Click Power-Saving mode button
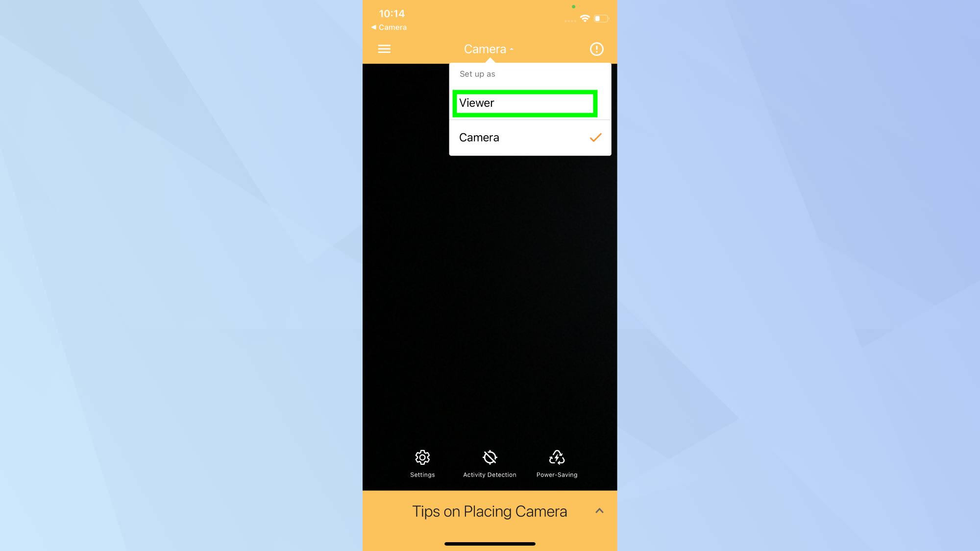 [557, 463]
